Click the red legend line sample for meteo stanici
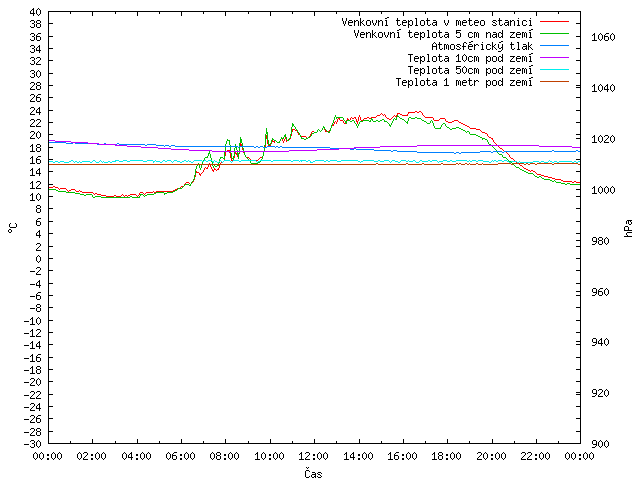Viewport: 640px width, 480px height. point(554,22)
